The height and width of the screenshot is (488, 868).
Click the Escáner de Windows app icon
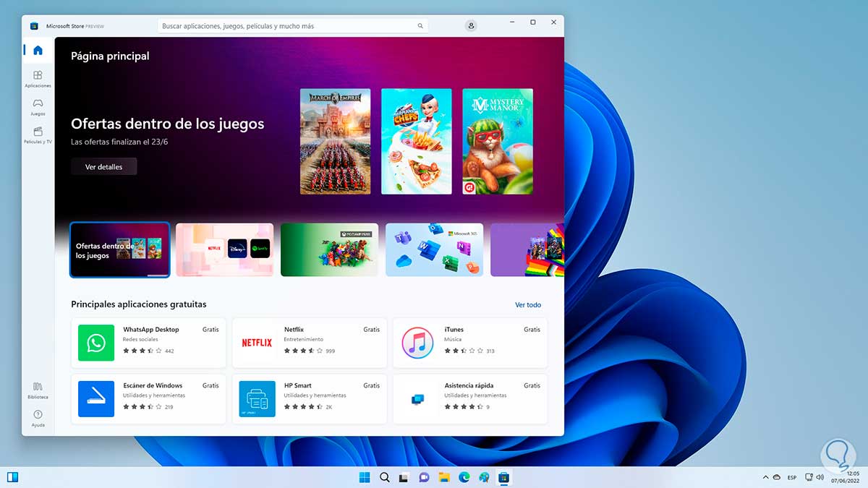coord(96,399)
